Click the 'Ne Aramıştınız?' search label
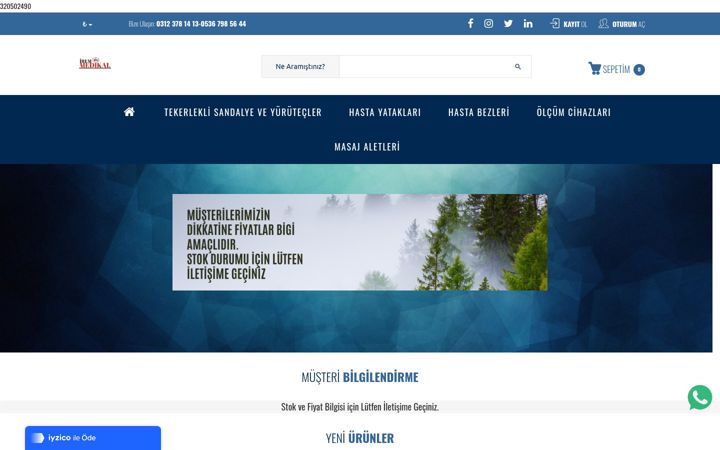This screenshot has height=450, width=720. tap(300, 67)
